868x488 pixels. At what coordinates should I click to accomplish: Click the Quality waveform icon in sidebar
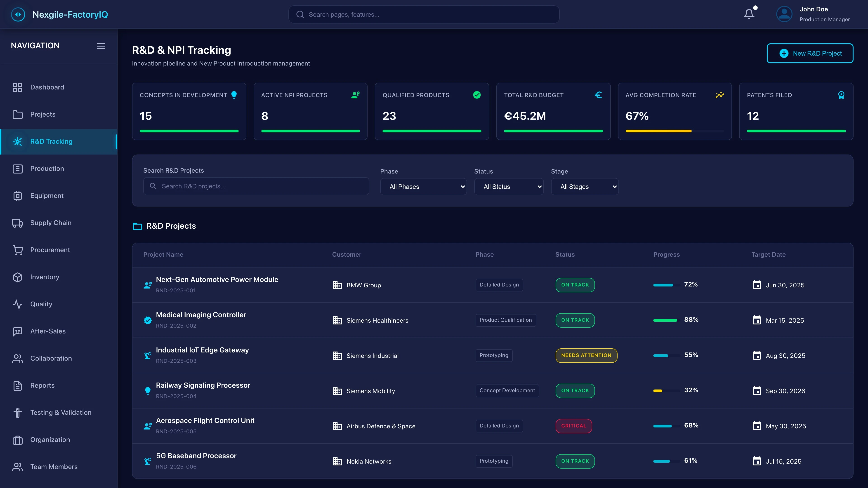coord(18,304)
